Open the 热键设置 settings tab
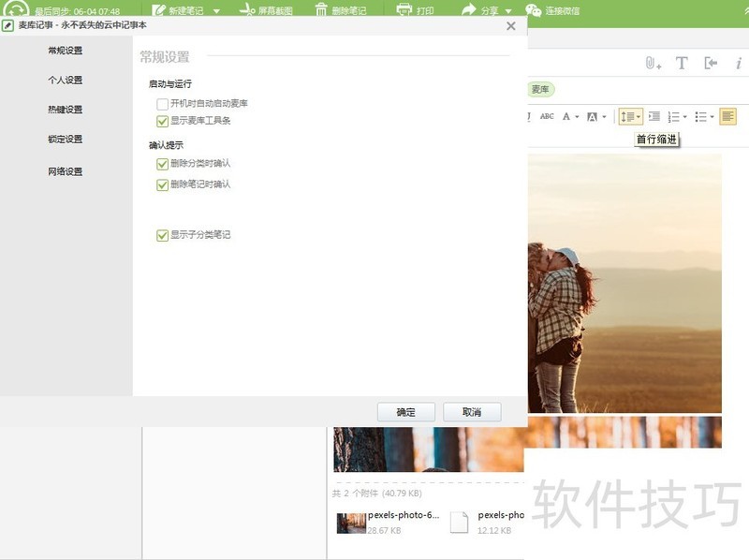749x560 pixels. point(66,110)
